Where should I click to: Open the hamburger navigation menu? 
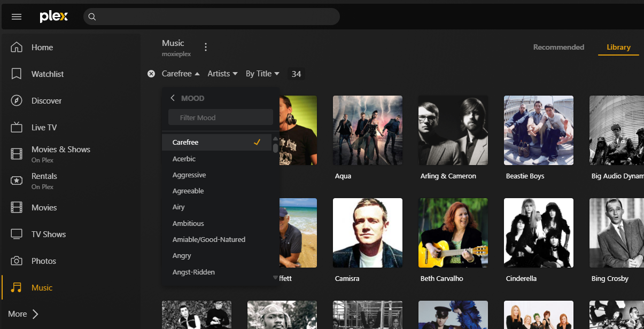click(17, 17)
